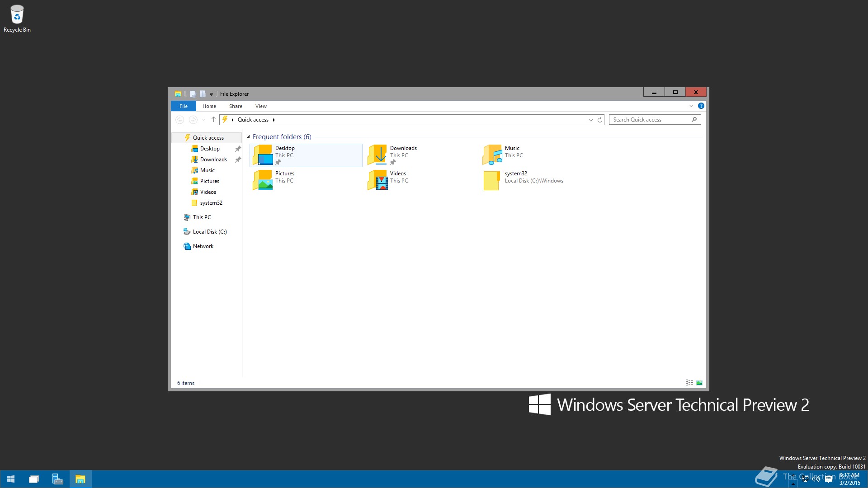
Task: Select the system32 folder icon in Frequent folders
Action: click(x=492, y=180)
